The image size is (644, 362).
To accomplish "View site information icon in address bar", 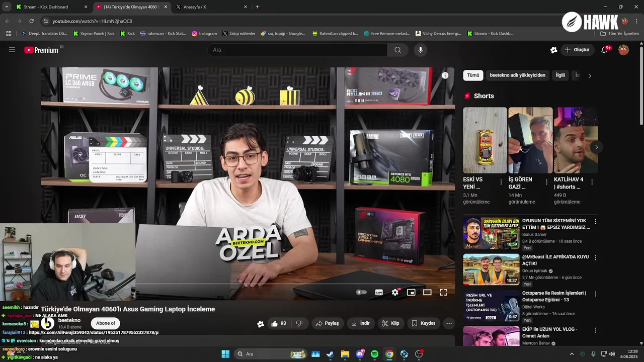I will click(x=46, y=21).
